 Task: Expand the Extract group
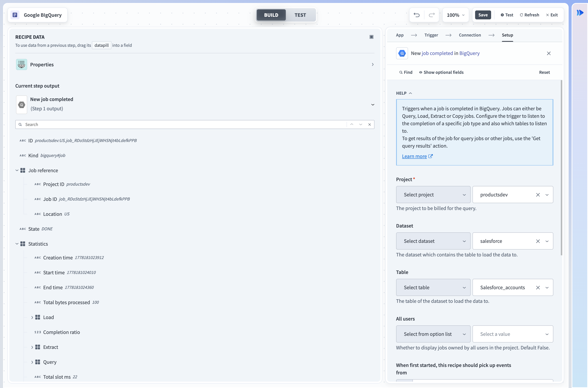(32, 347)
